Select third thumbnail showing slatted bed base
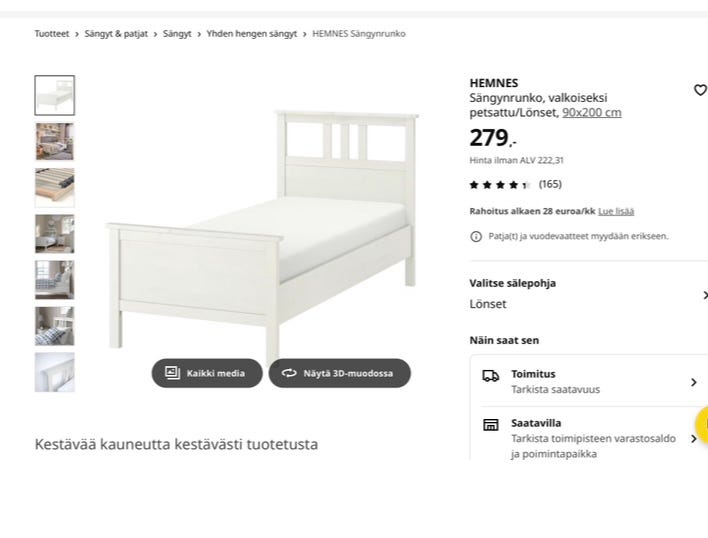The height and width of the screenshot is (538, 708). [54, 187]
